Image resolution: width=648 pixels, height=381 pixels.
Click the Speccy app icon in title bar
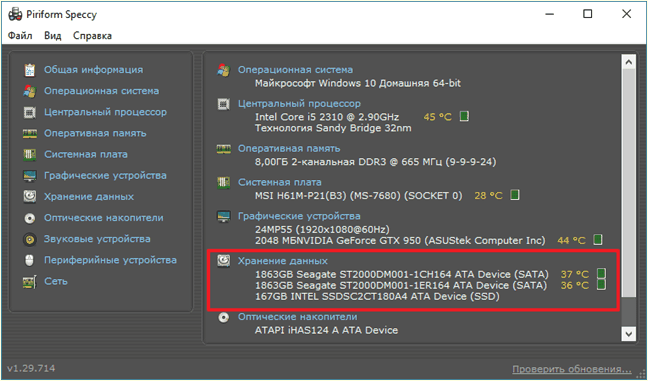point(15,14)
